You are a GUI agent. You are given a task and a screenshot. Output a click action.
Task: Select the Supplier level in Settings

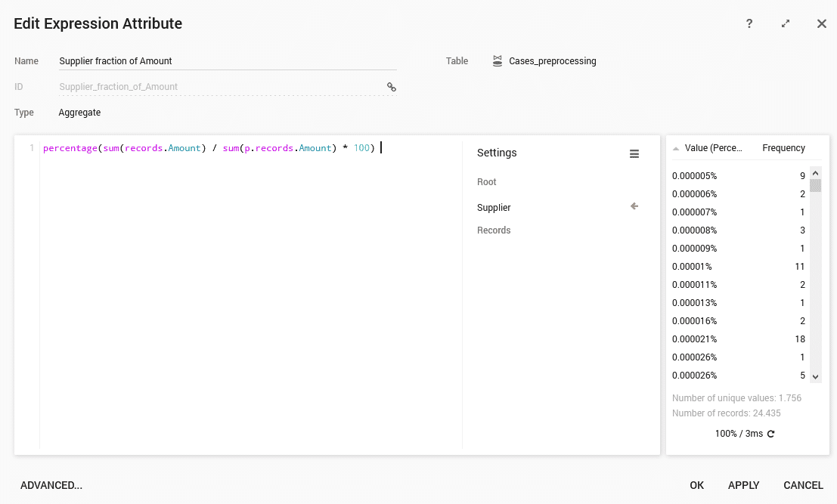click(494, 208)
